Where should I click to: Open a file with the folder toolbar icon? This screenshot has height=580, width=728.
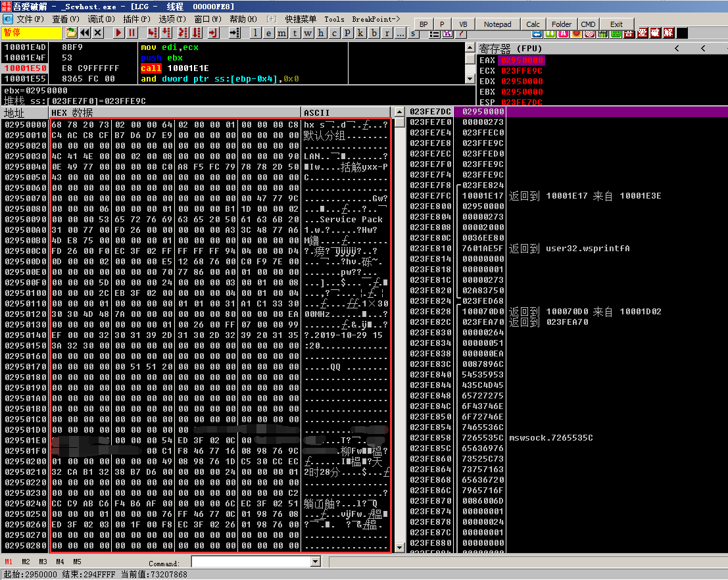[x=71, y=32]
